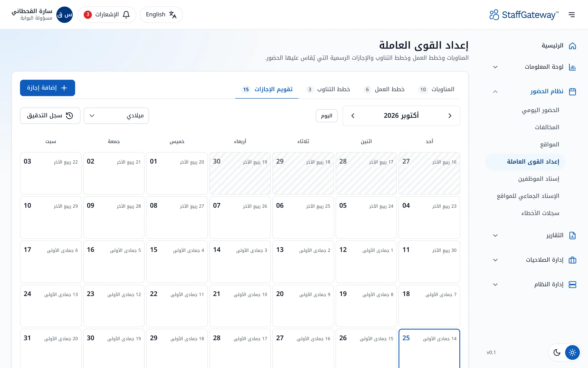Open إعداد القوى العاملة in sidebar
The image size is (588, 368).
[x=525, y=162]
